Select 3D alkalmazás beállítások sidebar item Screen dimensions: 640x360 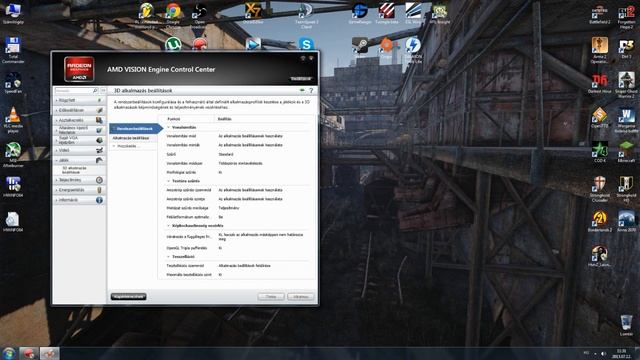pyautogui.click(x=74, y=170)
